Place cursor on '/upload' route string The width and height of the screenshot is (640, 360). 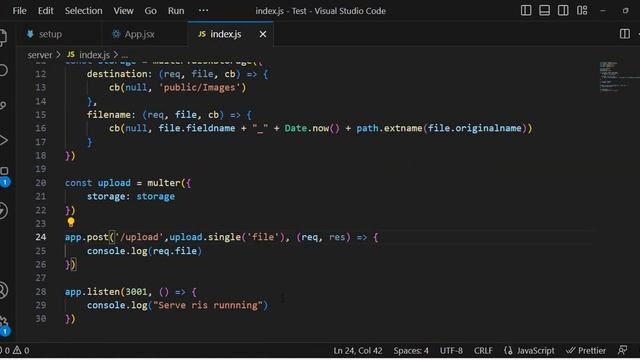139,237
